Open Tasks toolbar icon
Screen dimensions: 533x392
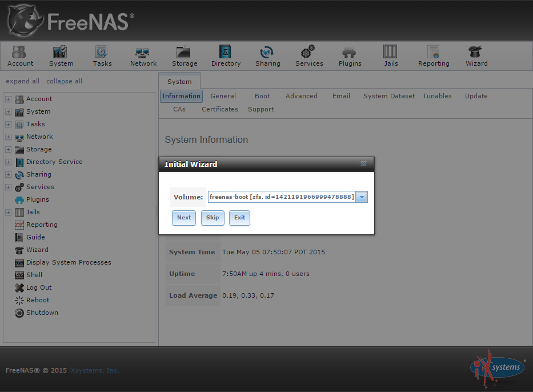(x=102, y=56)
